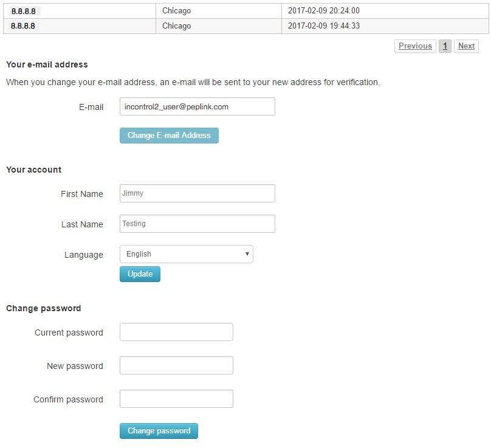Image resolution: width=491 pixels, height=448 pixels.
Task: Click the timestamp 2017-02-09 19:44:33
Action: pyautogui.click(x=323, y=26)
